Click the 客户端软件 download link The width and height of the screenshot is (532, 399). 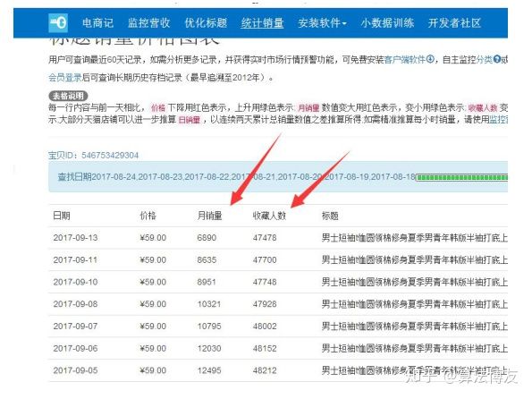[x=405, y=60]
